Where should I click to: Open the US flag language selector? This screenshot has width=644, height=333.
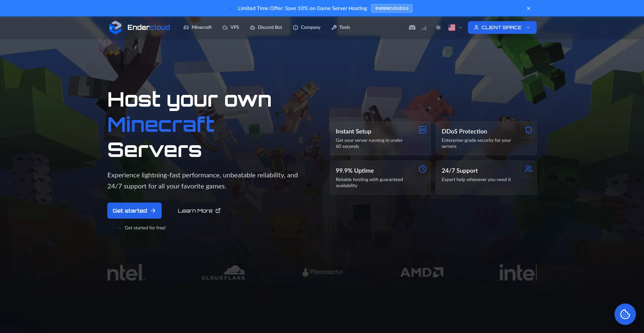(x=455, y=27)
